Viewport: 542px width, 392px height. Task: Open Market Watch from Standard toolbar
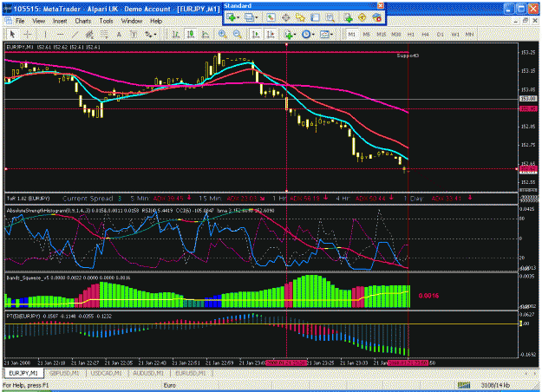click(271, 17)
